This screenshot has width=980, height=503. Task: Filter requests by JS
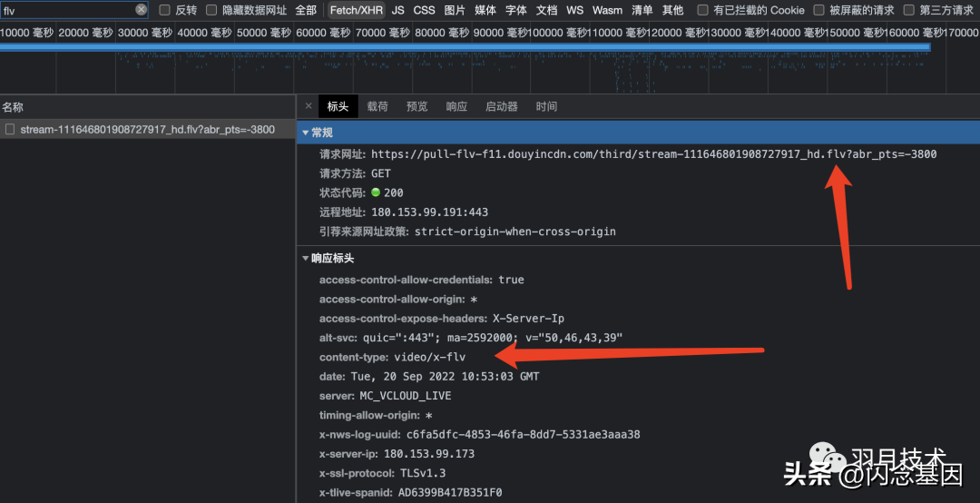[398, 10]
